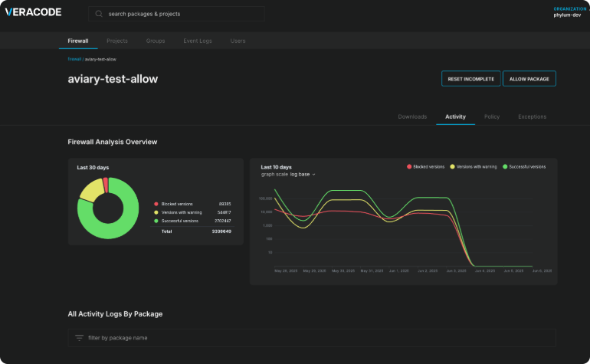Click the search packages & projects field
The height and width of the screenshot is (364, 590).
coord(184,14)
